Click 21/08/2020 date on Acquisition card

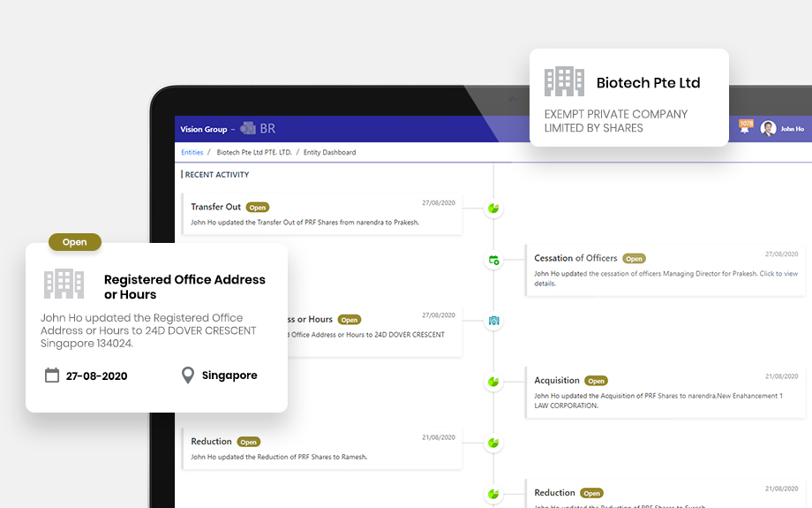[781, 376]
